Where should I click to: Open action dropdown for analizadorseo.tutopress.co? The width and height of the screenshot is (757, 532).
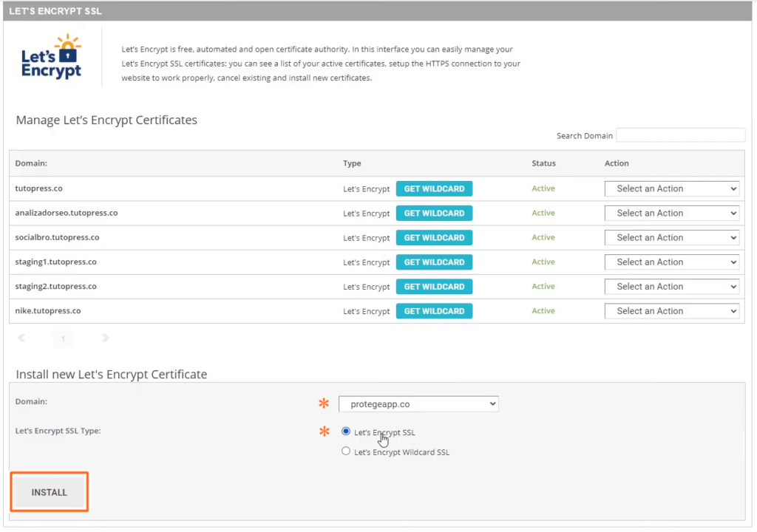click(671, 214)
